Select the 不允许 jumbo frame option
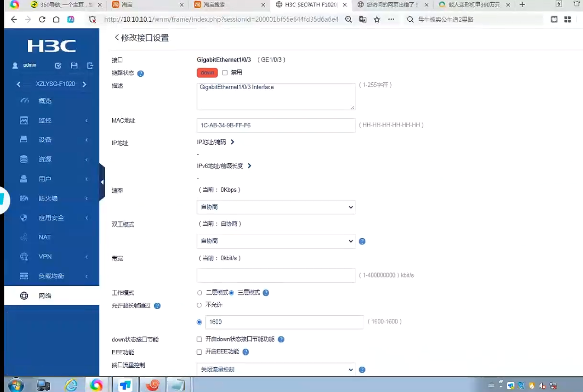 [x=199, y=305]
